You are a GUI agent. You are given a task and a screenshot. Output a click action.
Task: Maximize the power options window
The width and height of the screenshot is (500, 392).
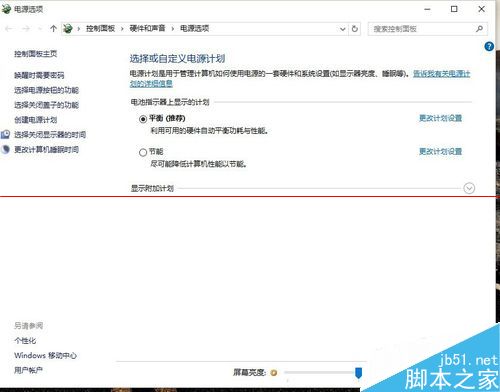tap(454, 9)
